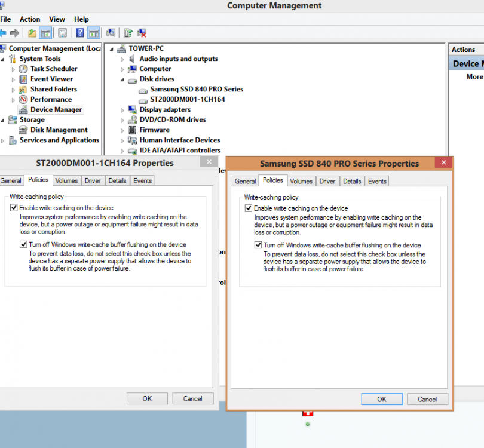Select Computer Management (Local) root
This screenshot has width=484, height=448.
[x=54, y=48]
